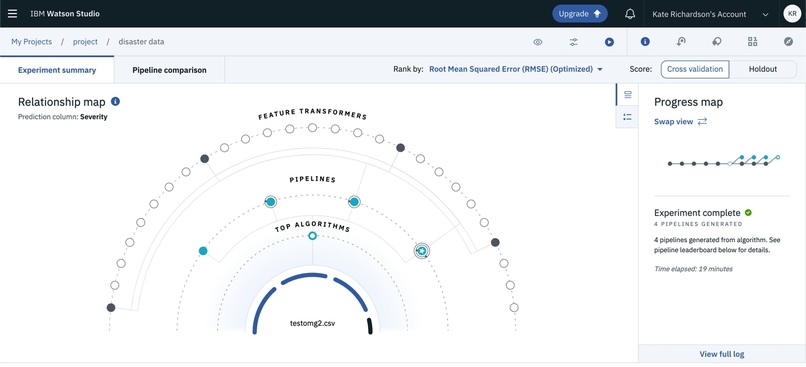
Task: Click the rocket deploy icon
Action: pos(717,42)
